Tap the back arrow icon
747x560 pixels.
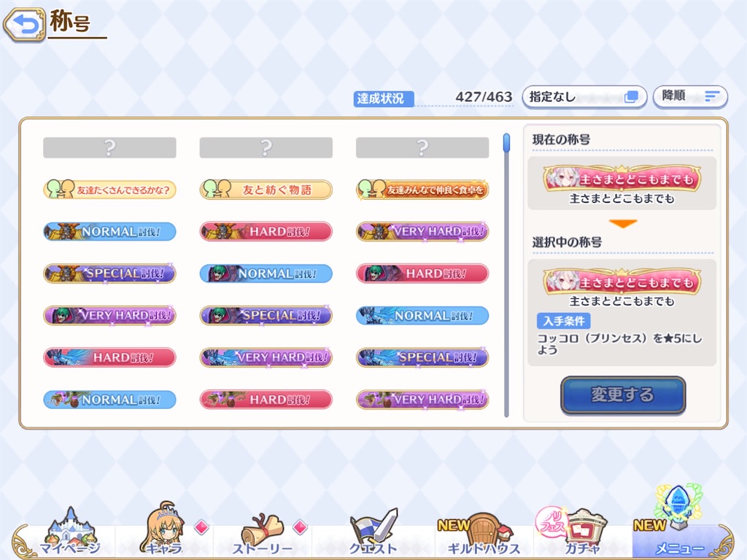(24, 24)
